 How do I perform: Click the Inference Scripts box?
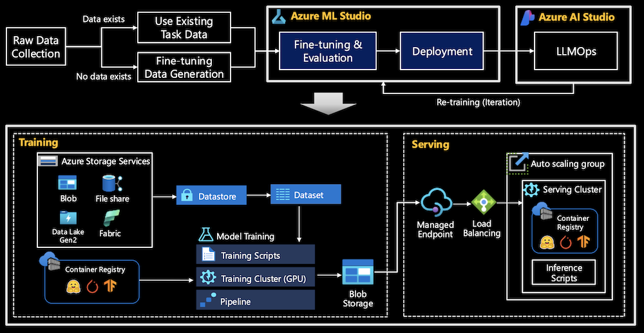563,272
